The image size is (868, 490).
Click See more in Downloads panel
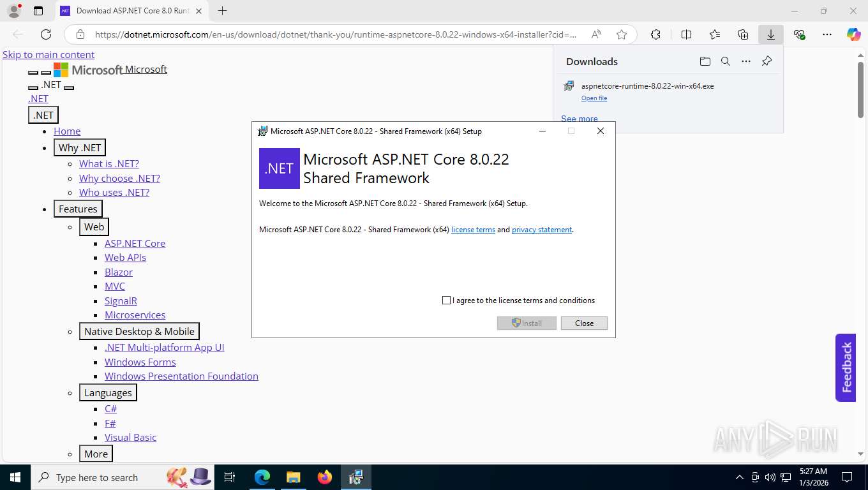[x=580, y=119]
